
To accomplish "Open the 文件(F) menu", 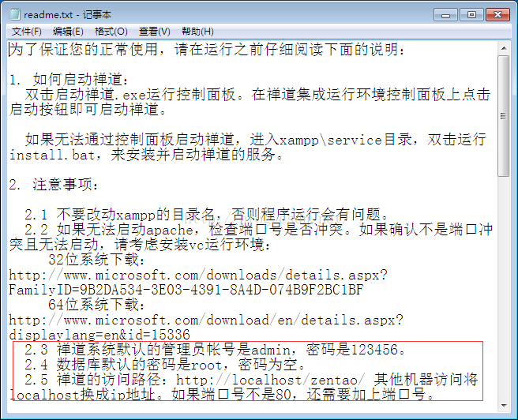I will (x=26, y=32).
